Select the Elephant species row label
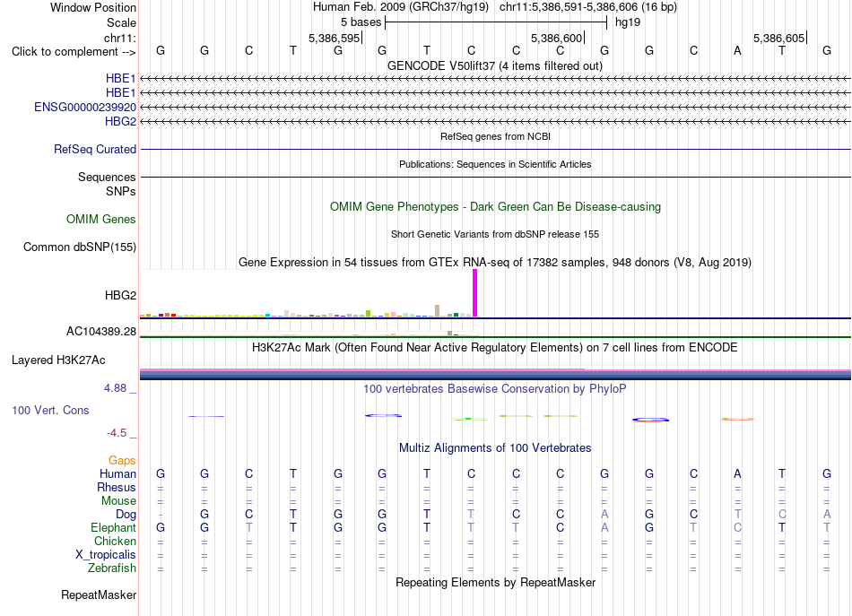852x616 pixels. tap(113, 527)
